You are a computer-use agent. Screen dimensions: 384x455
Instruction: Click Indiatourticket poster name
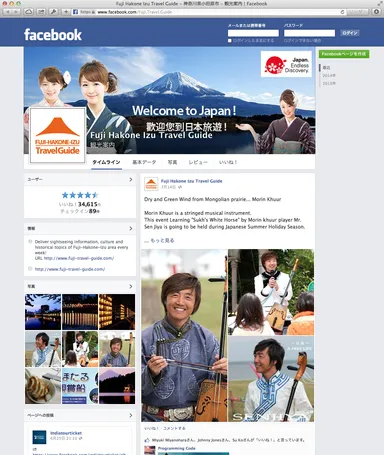66,433
